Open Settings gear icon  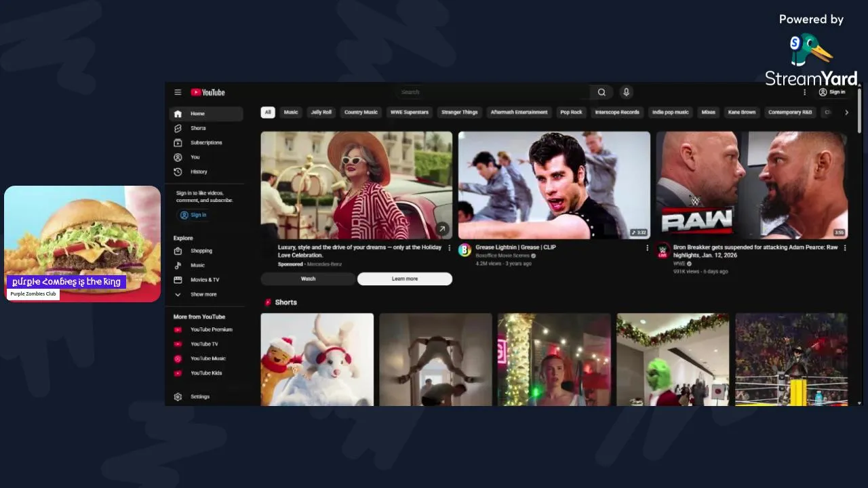coord(178,397)
